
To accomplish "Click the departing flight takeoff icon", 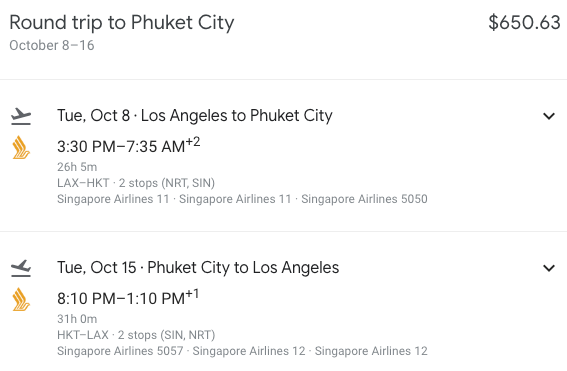I will pos(21,116).
